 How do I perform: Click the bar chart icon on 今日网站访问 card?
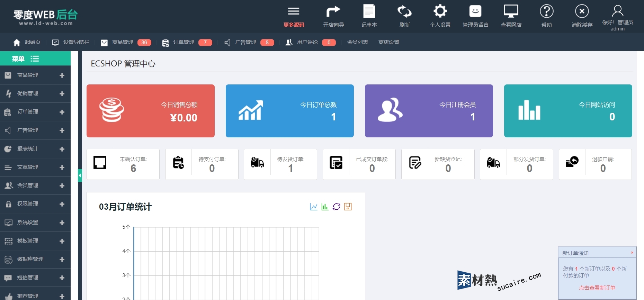point(529,110)
